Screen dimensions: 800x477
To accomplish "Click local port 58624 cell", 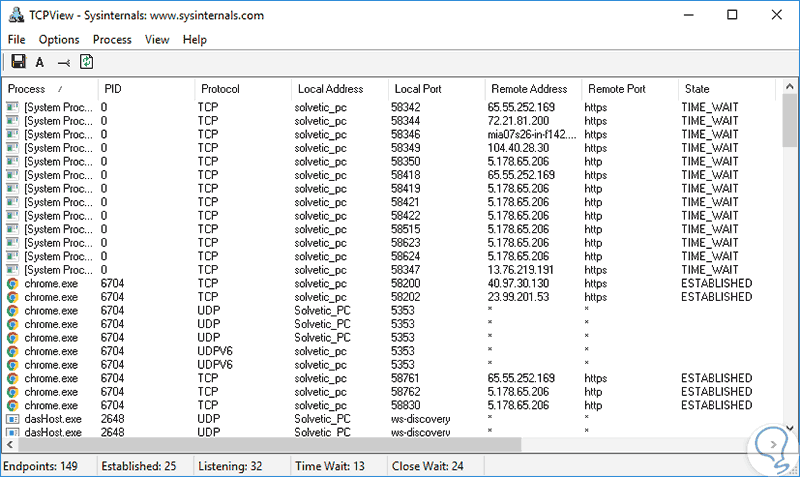I will 406,256.
